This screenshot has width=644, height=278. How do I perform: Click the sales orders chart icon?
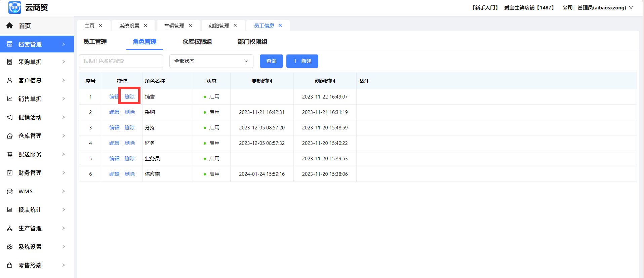coord(10,99)
